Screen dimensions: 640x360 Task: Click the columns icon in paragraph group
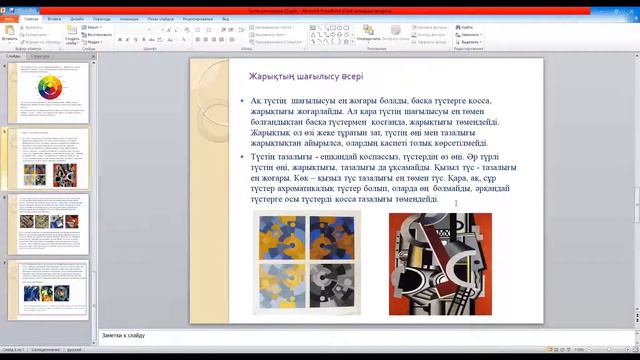[x=232, y=40]
